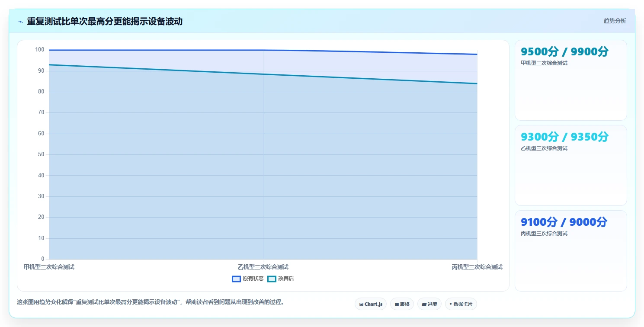Viewport: 644px width, 327px height.
Task: Click the 表格 tag
Action: coord(402,304)
